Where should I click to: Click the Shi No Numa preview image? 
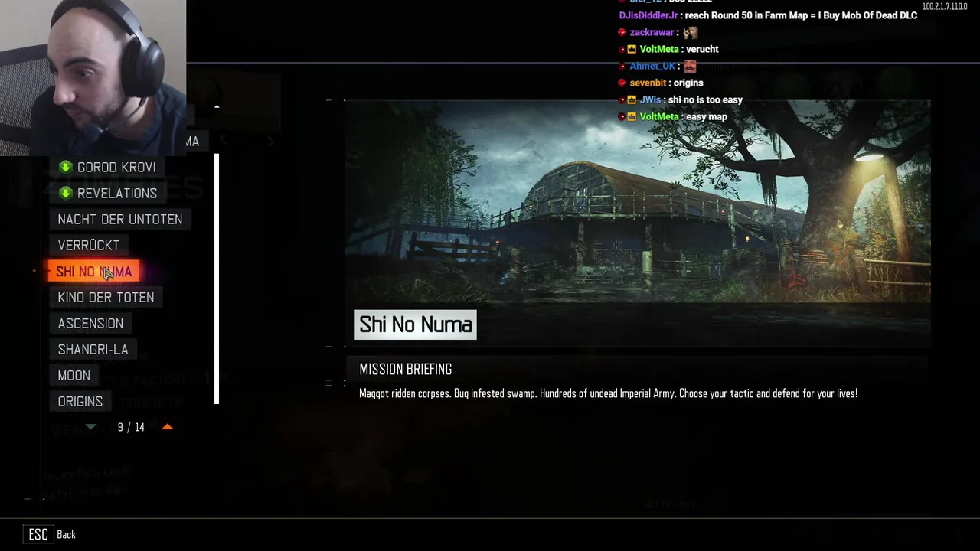[x=637, y=201]
